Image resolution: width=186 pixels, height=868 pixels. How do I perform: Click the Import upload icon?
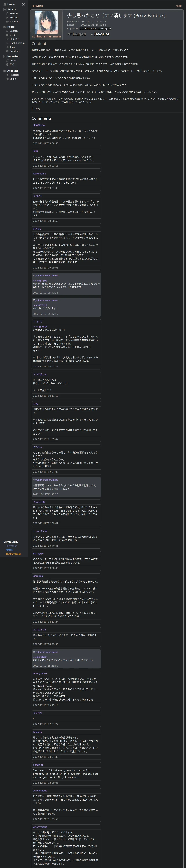[x=7, y=60]
